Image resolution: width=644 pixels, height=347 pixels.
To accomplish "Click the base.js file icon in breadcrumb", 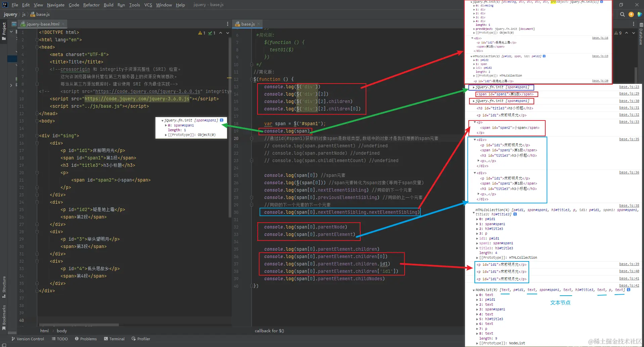I will tap(33, 14).
